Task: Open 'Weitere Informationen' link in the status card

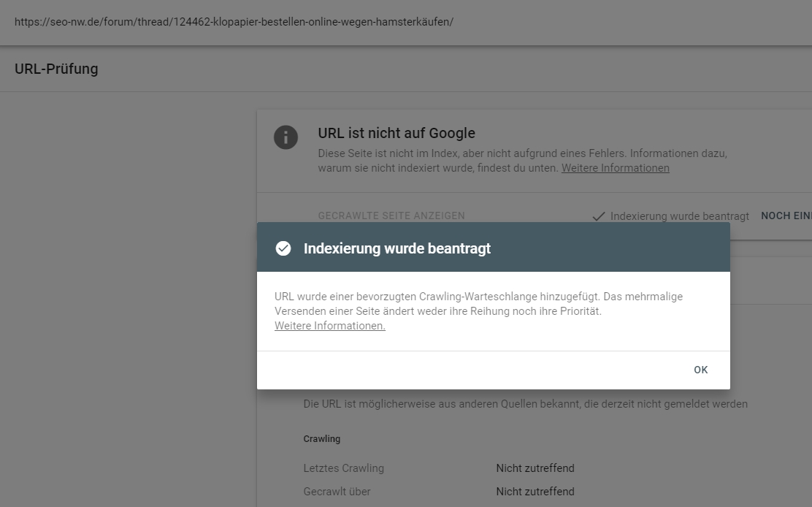Action: click(x=615, y=168)
